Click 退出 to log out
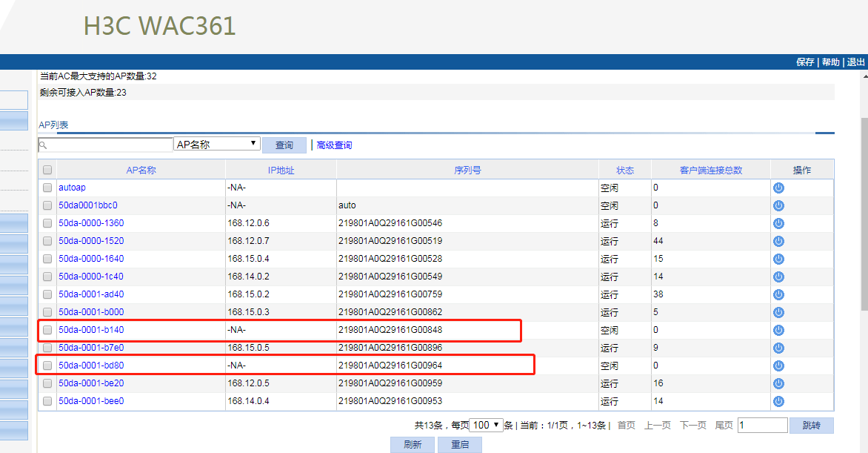868x453 pixels. [856, 62]
